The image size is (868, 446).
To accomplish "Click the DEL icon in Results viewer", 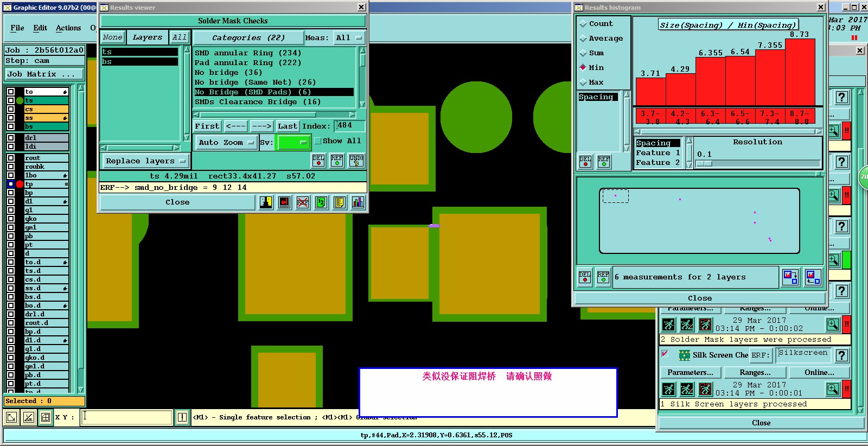I will [x=318, y=161].
